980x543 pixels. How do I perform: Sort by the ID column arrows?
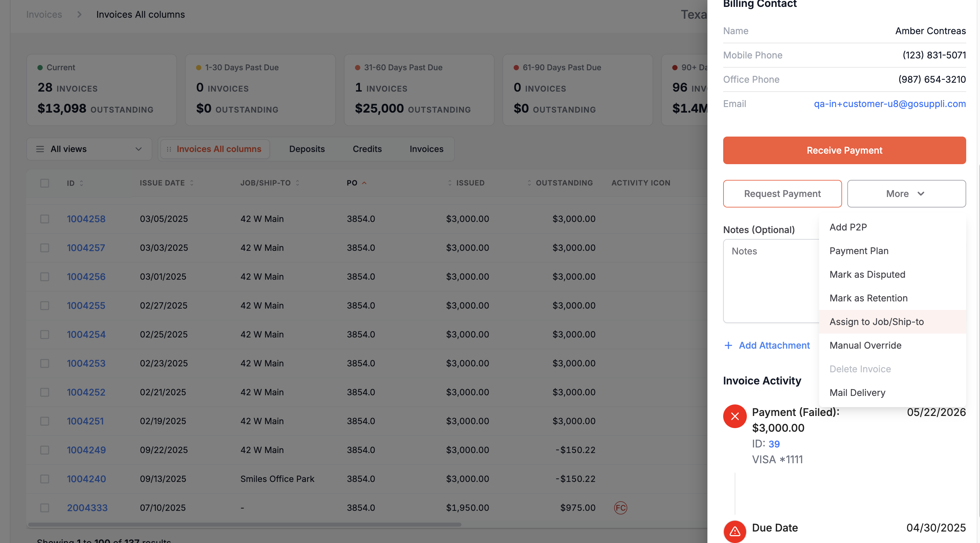point(81,183)
